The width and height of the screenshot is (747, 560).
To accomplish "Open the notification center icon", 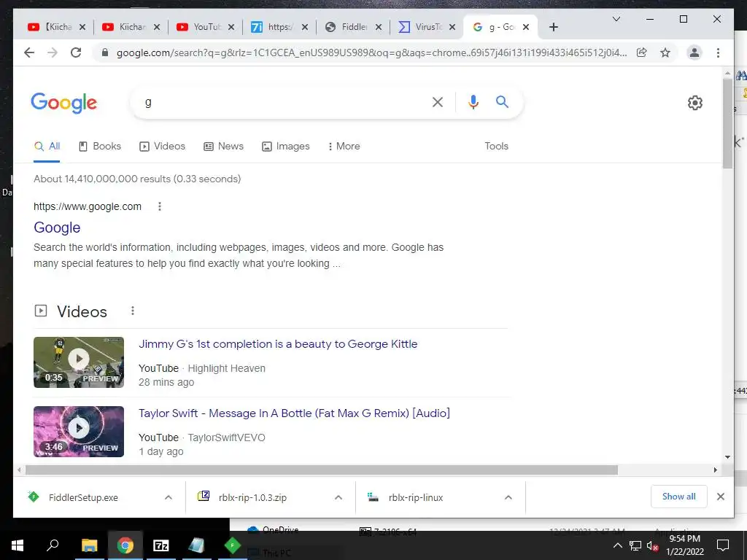I will point(723,545).
